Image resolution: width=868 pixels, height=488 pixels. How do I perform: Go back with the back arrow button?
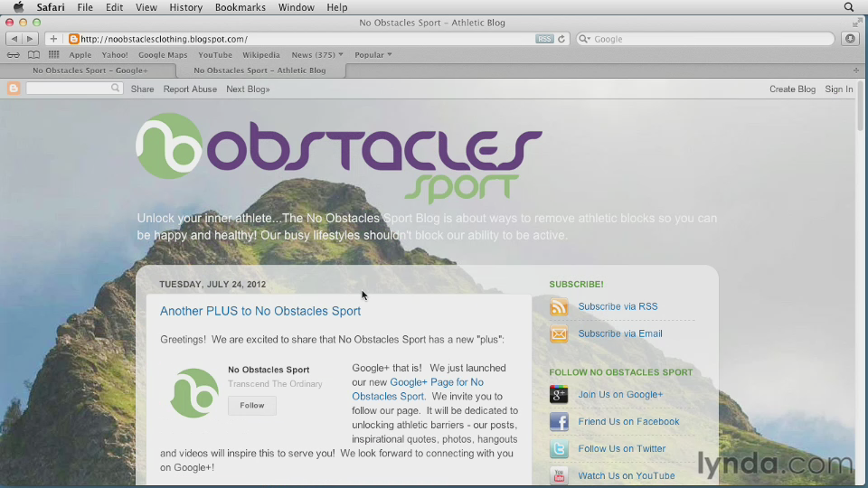point(14,39)
